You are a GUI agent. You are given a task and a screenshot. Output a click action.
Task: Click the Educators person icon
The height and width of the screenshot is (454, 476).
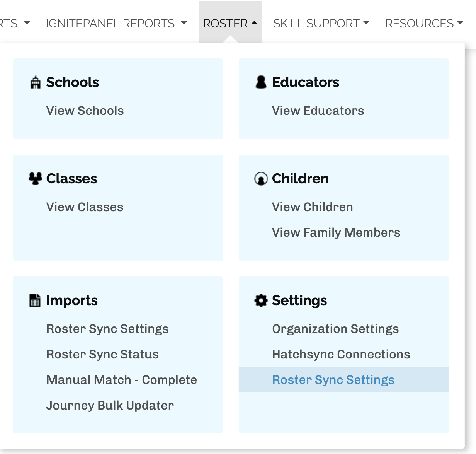tap(261, 82)
